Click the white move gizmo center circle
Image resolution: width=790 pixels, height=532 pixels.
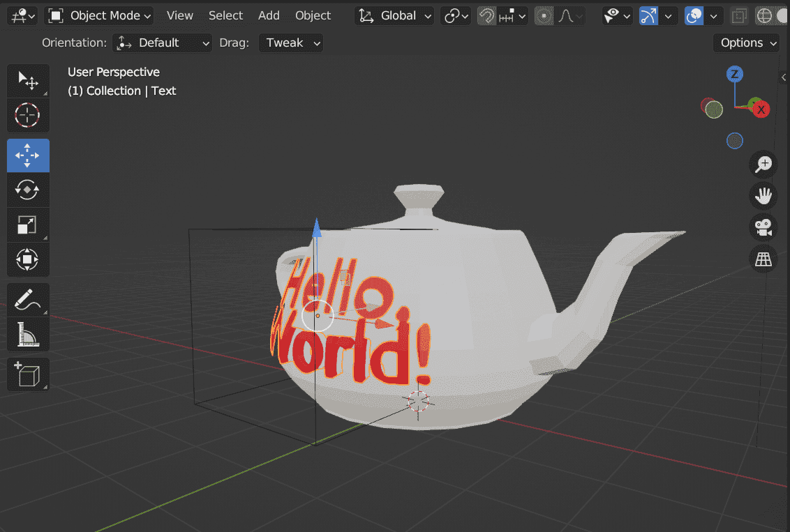[318, 316]
